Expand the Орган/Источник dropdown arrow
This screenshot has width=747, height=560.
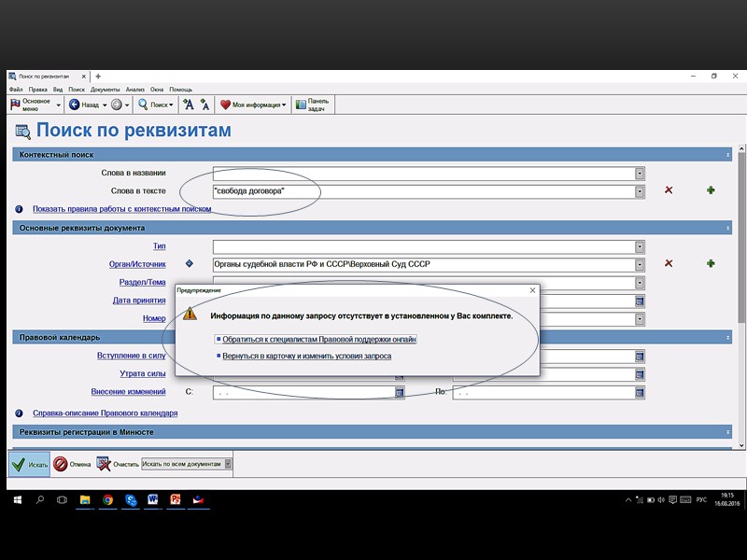click(640, 265)
